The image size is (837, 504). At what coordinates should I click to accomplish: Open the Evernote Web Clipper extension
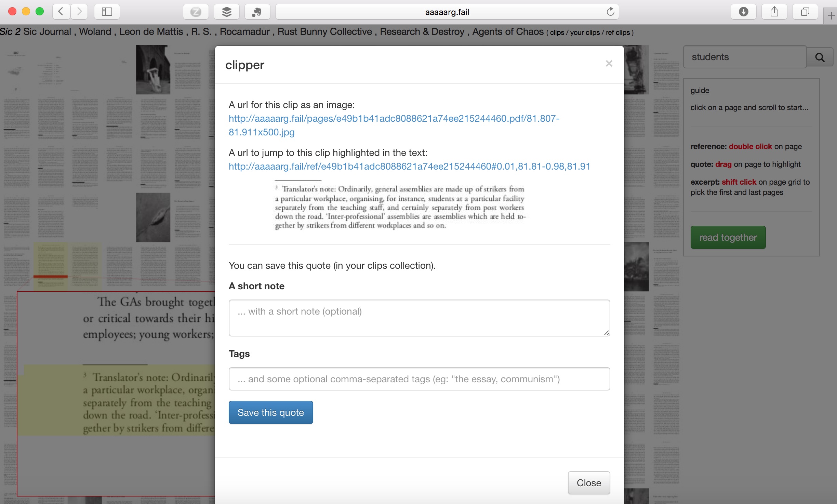(x=257, y=11)
